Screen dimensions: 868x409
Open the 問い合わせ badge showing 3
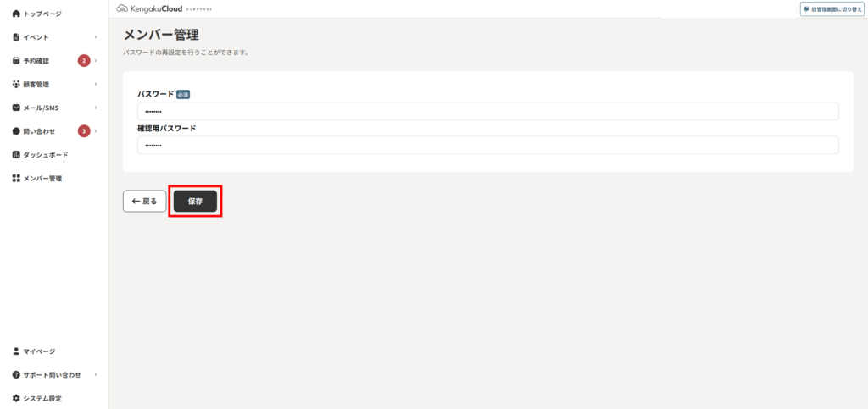[84, 131]
